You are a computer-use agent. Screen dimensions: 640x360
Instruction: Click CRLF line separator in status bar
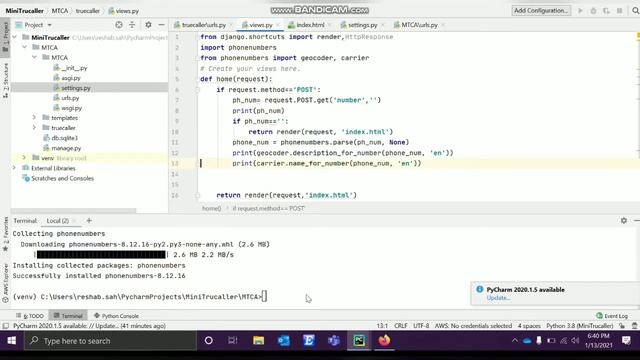click(401, 326)
